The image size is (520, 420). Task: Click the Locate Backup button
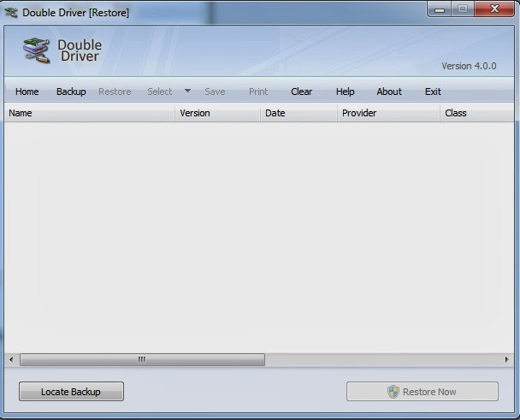click(x=71, y=392)
